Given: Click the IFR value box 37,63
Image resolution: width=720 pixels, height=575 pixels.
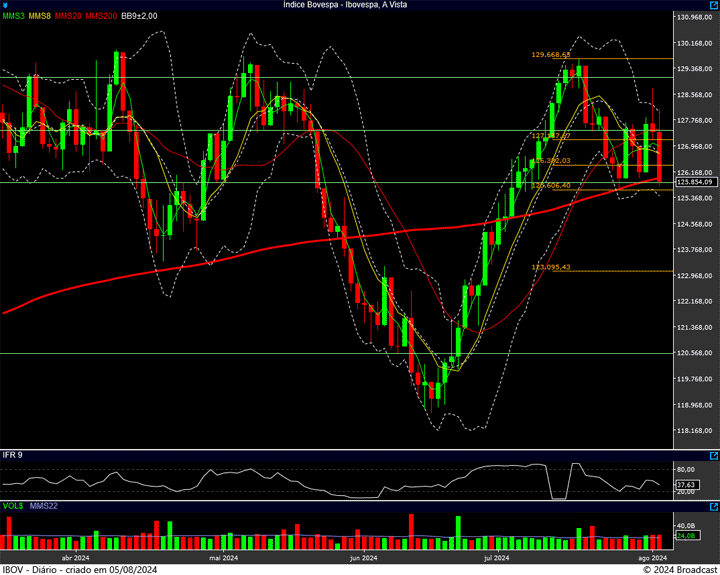Looking at the screenshot, I should point(686,484).
